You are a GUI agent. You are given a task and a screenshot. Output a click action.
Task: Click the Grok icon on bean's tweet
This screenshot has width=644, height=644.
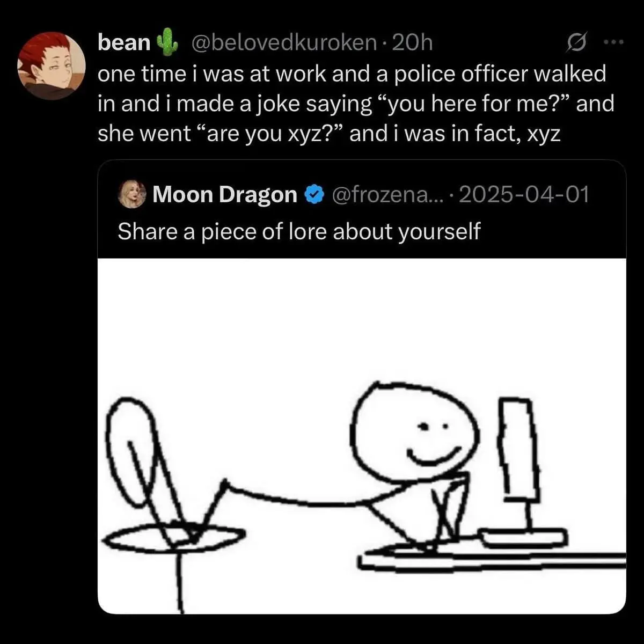tap(577, 42)
